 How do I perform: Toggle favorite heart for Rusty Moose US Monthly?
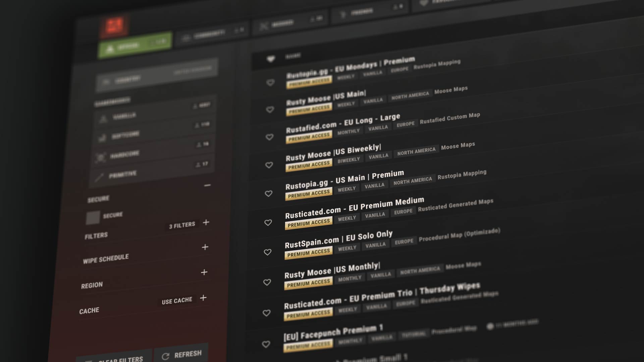[267, 282]
